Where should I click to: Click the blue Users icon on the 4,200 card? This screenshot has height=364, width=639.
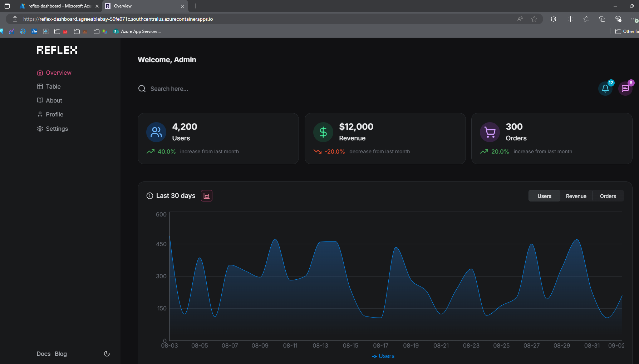pos(156,132)
